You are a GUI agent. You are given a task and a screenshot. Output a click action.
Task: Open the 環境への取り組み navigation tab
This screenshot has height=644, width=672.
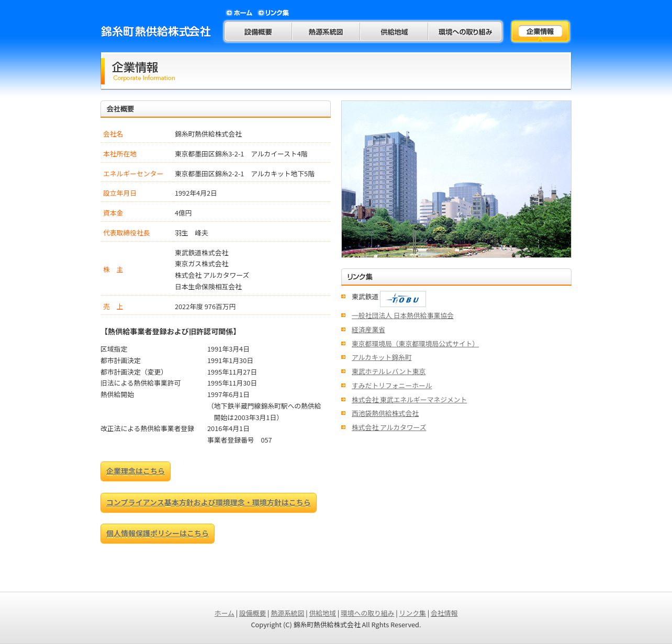[x=465, y=32]
